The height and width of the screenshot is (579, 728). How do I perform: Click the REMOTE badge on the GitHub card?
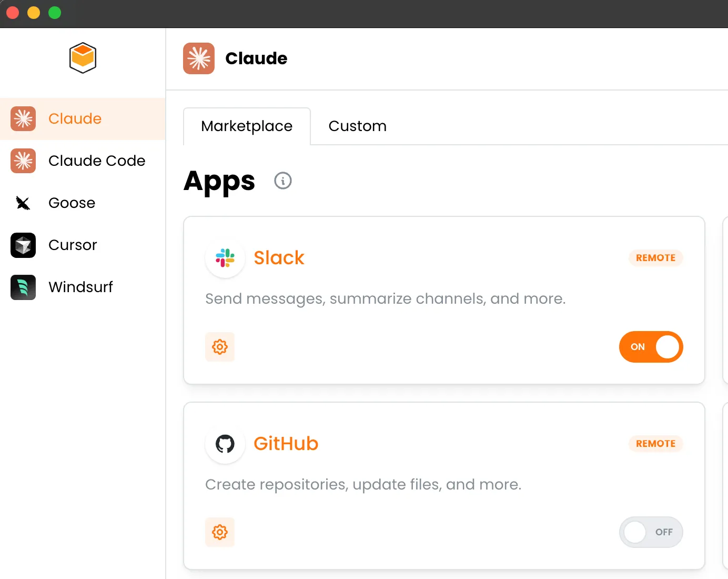coord(655,444)
